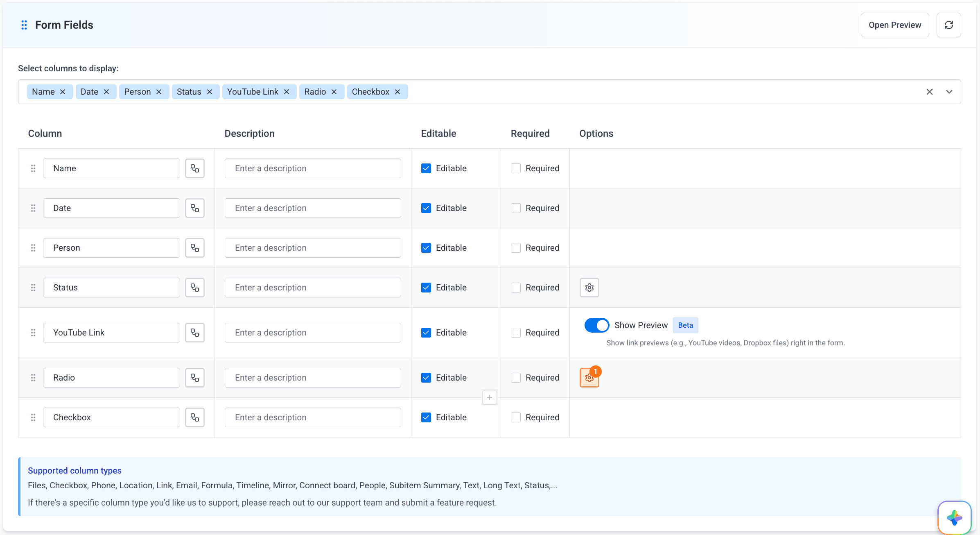The image size is (980, 535).
Task: Mark the Checkbox field as Required
Action: click(516, 417)
